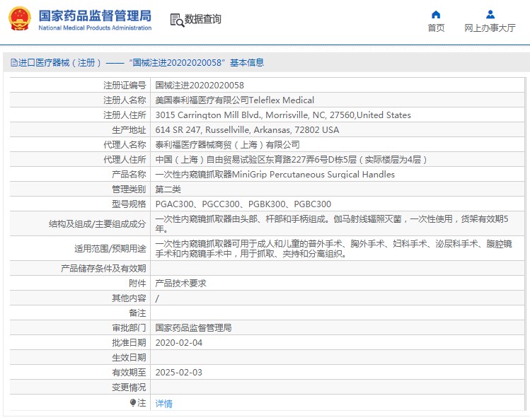The width and height of the screenshot is (530, 420).
Task: Open 网上办事大厅 service hall
Action: pyautogui.click(x=490, y=28)
